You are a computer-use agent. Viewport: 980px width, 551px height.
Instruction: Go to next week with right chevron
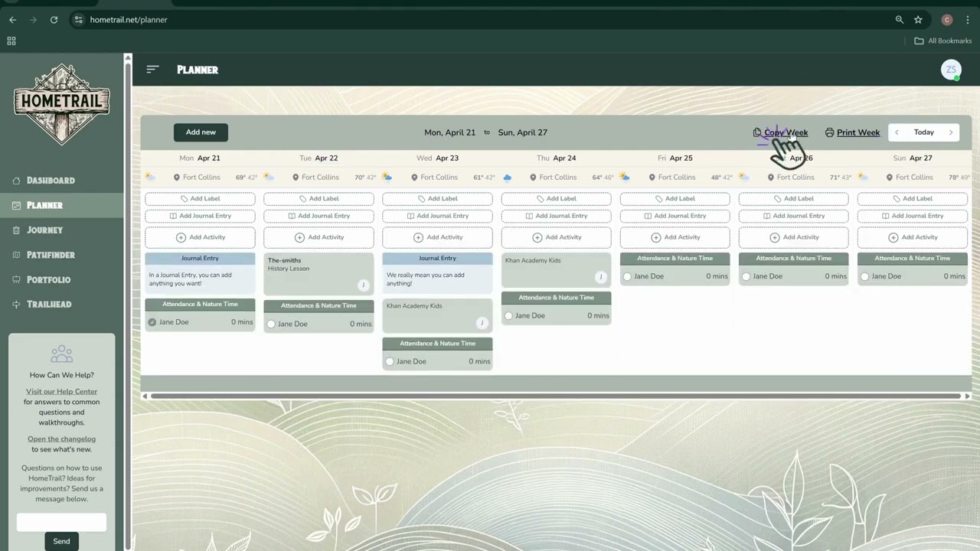pos(951,132)
